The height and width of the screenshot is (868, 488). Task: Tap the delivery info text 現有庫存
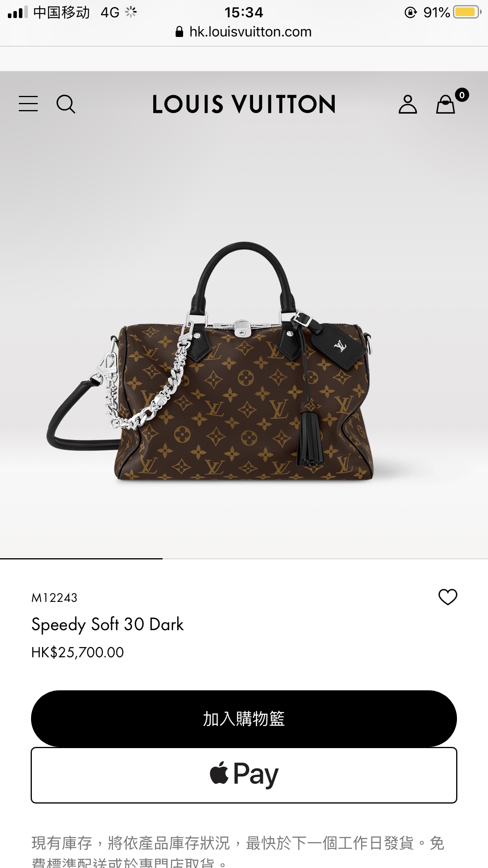(62, 843)
